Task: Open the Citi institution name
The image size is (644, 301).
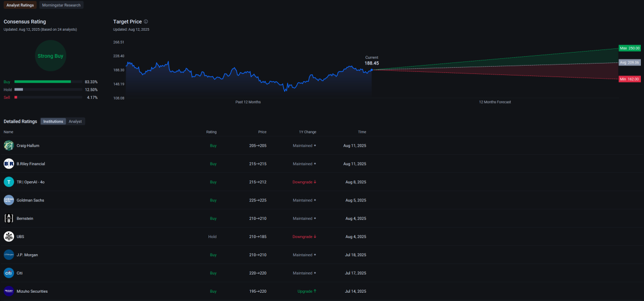Action: pyautogui.click(x=20, y=273)
